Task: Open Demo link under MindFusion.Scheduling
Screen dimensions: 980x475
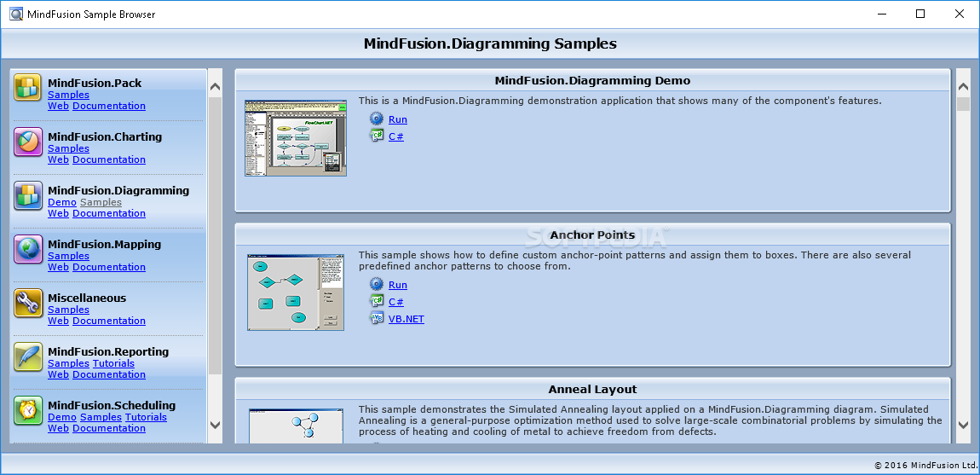Action: (62, 417)
